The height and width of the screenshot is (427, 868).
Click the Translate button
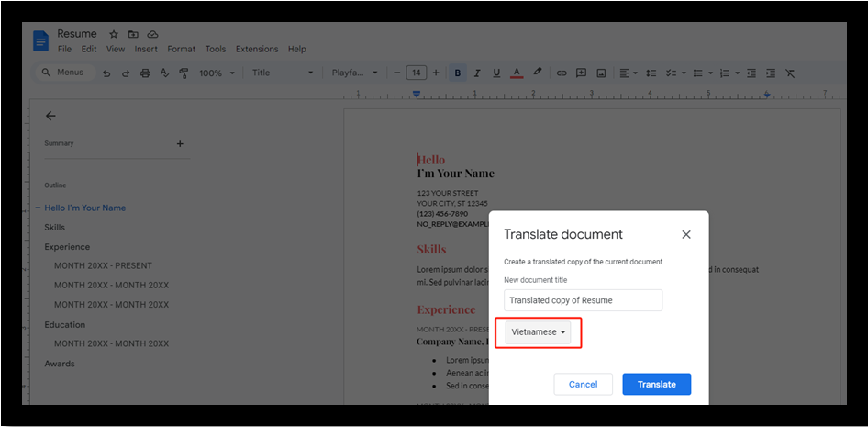(x=657, y=385)
